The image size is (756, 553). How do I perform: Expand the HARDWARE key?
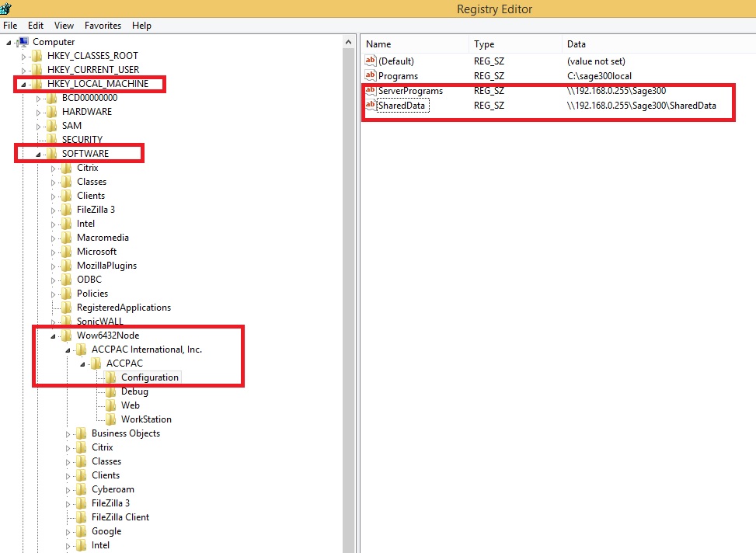[38, 113]
